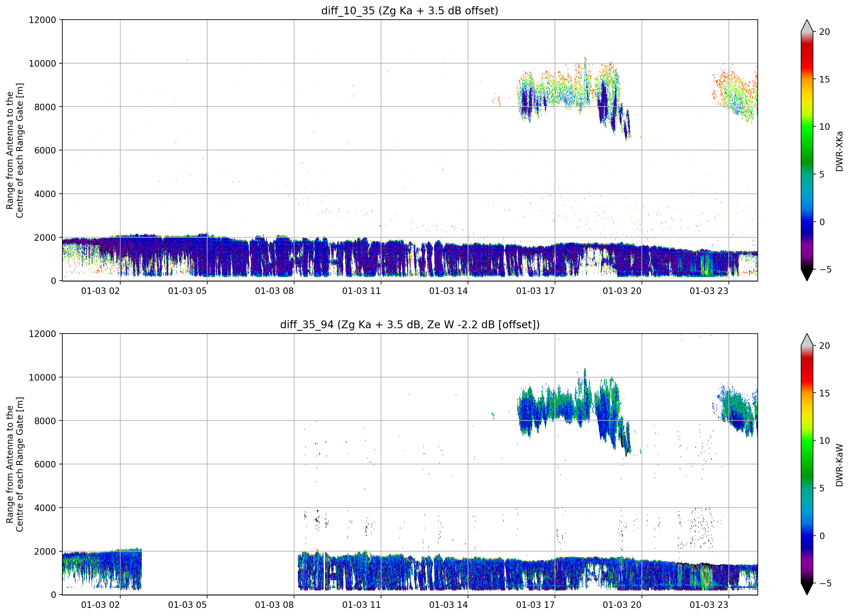Click the top colorbar's upper extend arrow
The height and width of the screenshot is (616, 850).
click(807, 26)
